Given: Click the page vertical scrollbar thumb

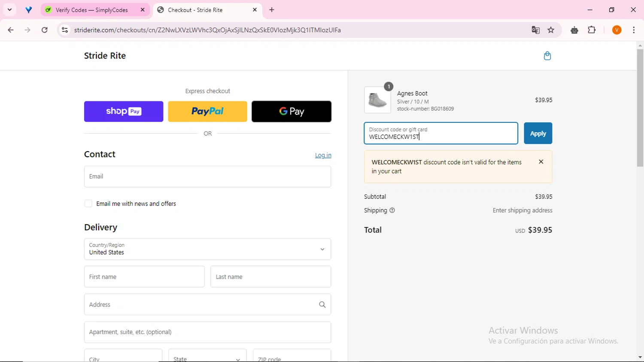Looking at the screenshot, I should tap(640, 108).
